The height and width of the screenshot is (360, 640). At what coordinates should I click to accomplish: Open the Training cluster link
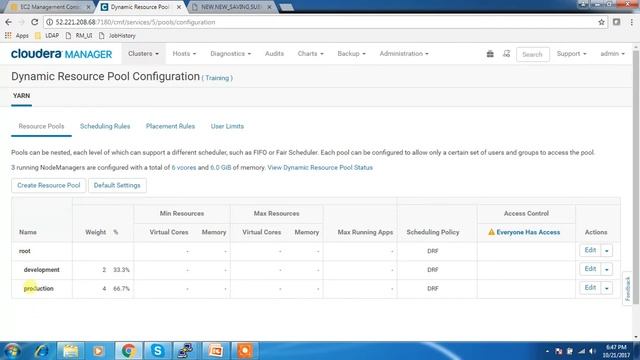217,78
